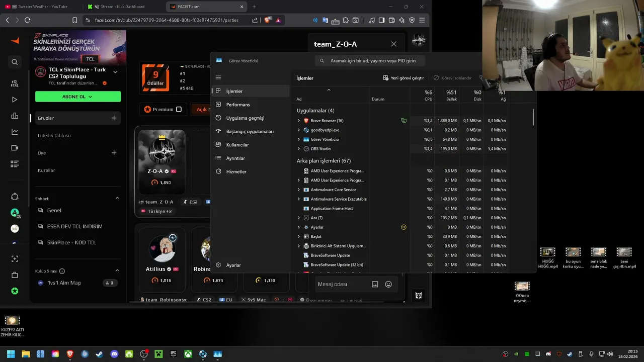Open Uygulama geçmişi in Task Manager
Screen dimensions: 644x362
pos(251,118)
